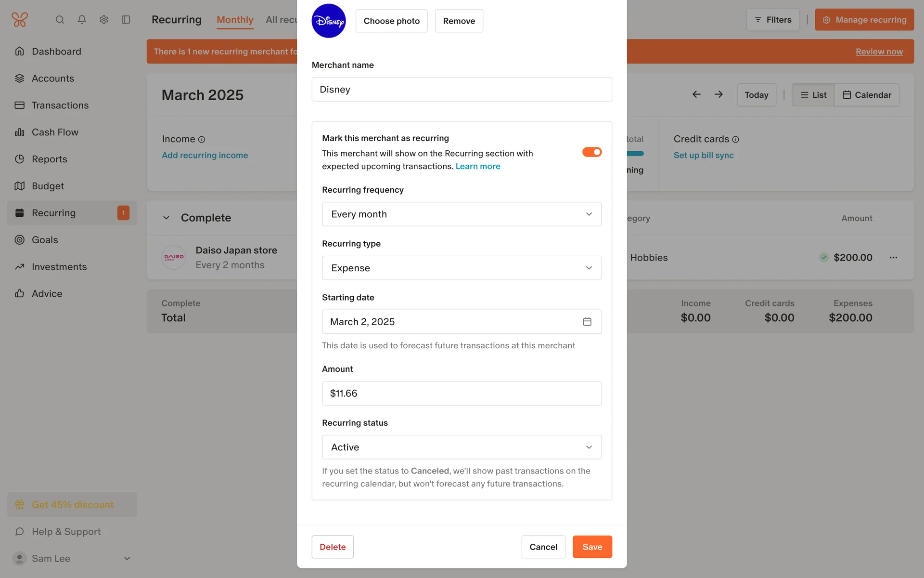Open the Recurring frequency dropdown

pyautogui.click(x=462, y=214)
